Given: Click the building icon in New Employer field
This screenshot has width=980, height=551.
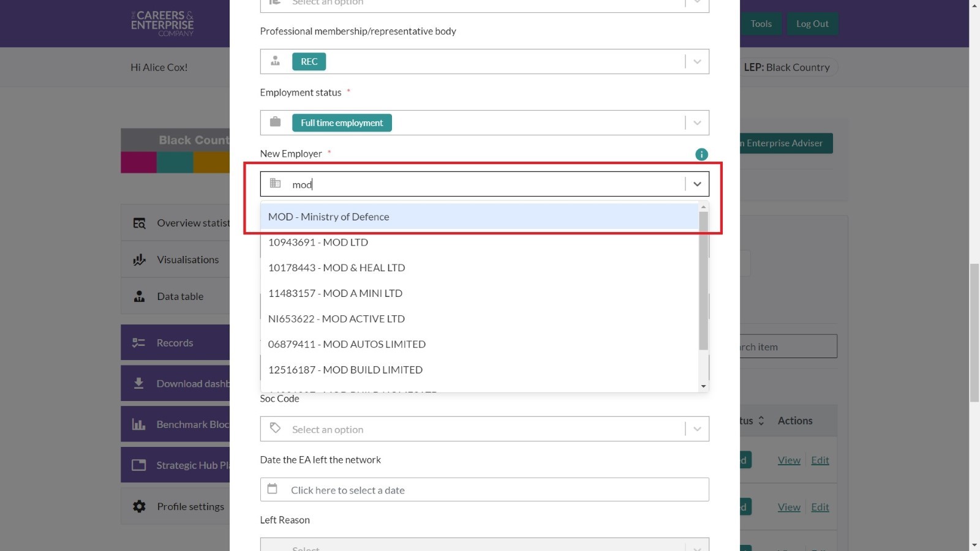Looking at the screenshot, I should (x=276, y=183).
